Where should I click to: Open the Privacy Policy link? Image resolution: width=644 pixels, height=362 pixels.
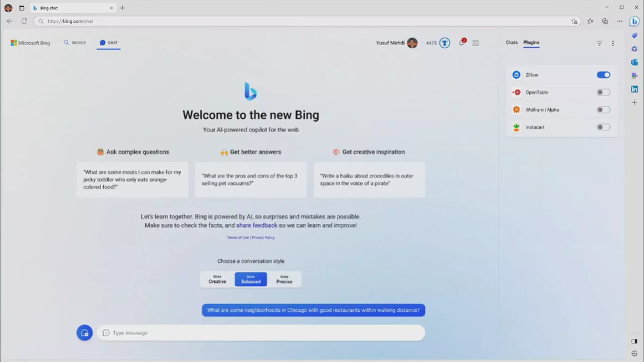[x=263, y=237]
